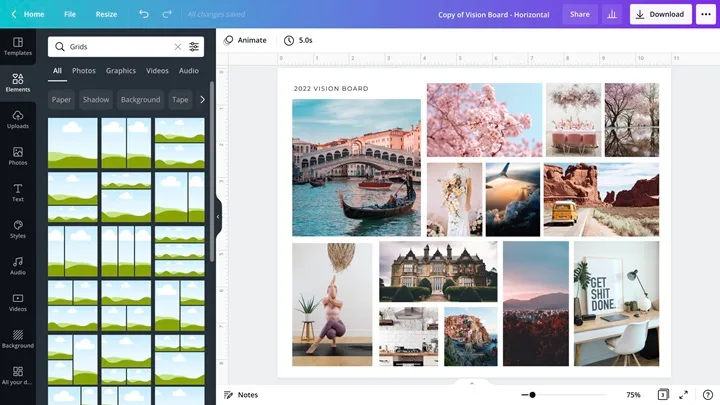Open the Audio sidebar panel
This screenshot has height=405, width=720.
pos(18,266)
